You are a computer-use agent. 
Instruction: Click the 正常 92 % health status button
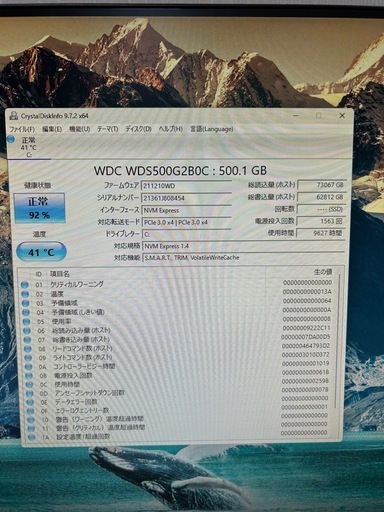click(x=40, y=208)
